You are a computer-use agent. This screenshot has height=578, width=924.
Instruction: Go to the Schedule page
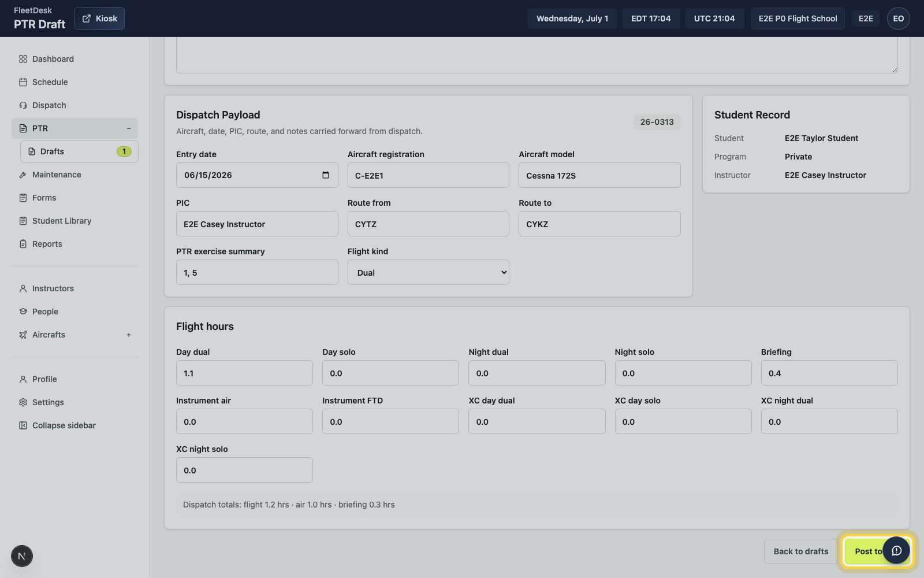pyautogui.click(x=75, y=82)
